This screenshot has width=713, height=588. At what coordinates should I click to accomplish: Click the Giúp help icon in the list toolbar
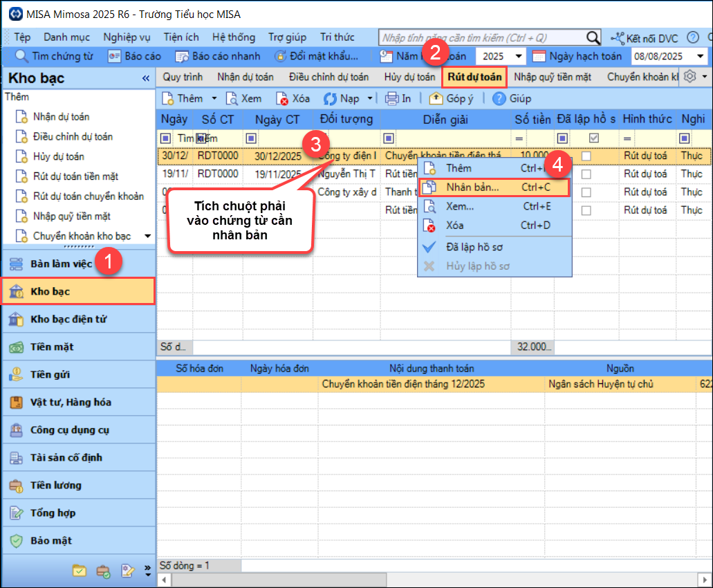point(499,98)
